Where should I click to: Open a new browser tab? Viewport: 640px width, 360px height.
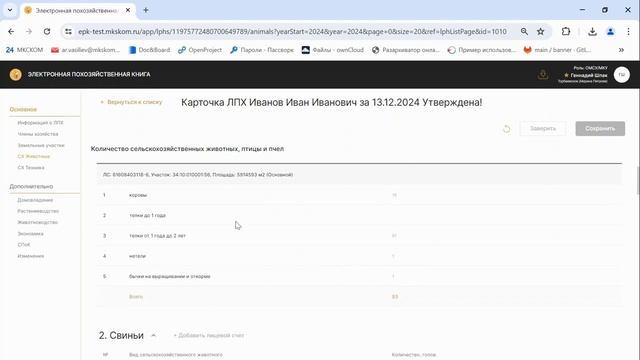(x=146, y=10)
